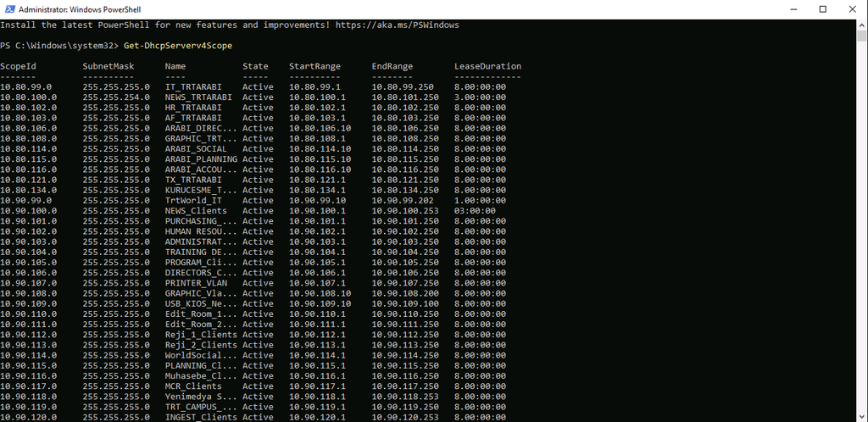The width and height of the screenshot is (868, 422).
Task: Click start range 10.80.106.10
Action: click(x=320, y=128)
